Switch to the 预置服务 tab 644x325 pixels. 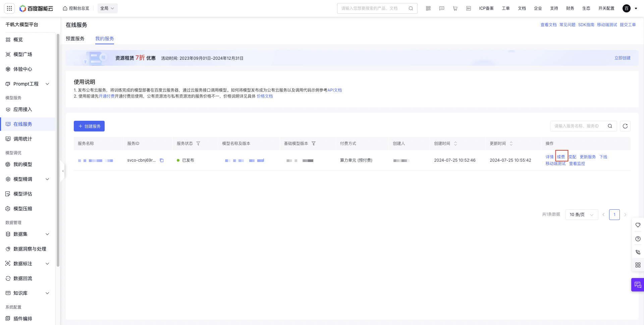pos(75,39)
